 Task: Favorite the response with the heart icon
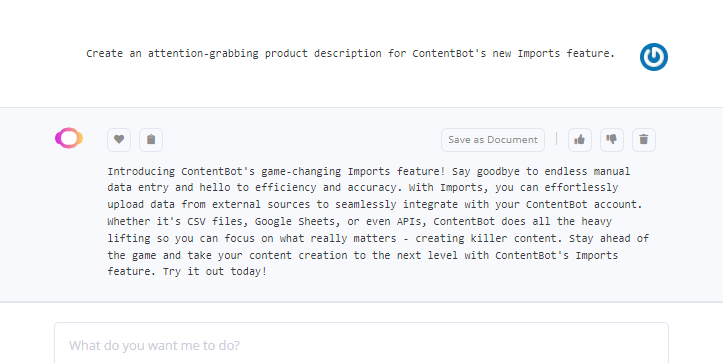coord(119,140)
